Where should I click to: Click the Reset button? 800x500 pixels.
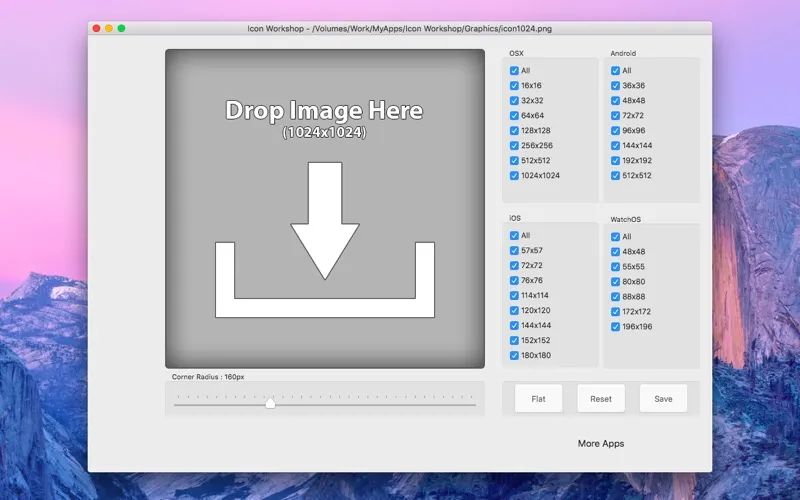point(601,399)
